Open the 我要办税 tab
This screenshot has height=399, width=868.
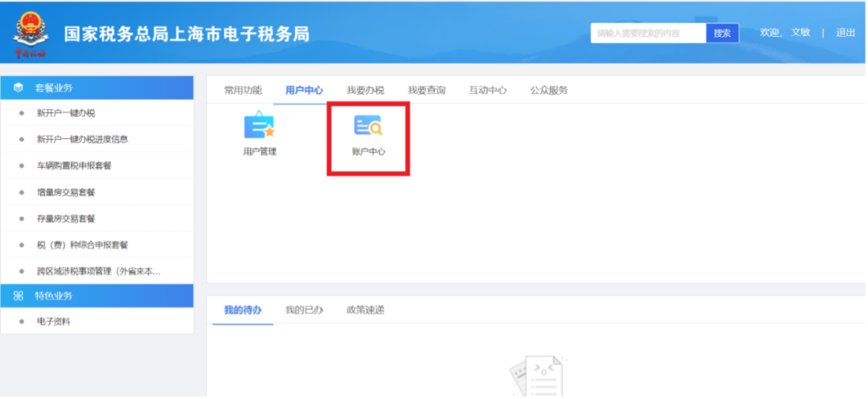click(x=366, y=90)
